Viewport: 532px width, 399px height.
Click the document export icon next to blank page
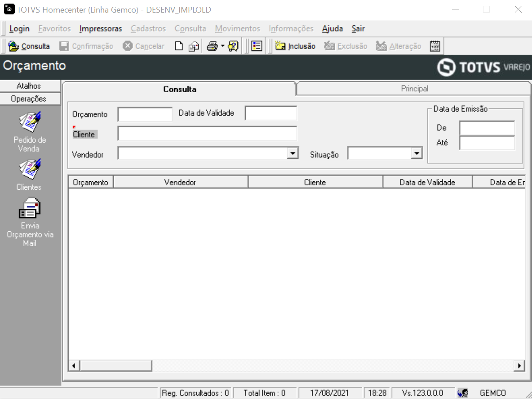pyautogui.click(x=194, y=46)
